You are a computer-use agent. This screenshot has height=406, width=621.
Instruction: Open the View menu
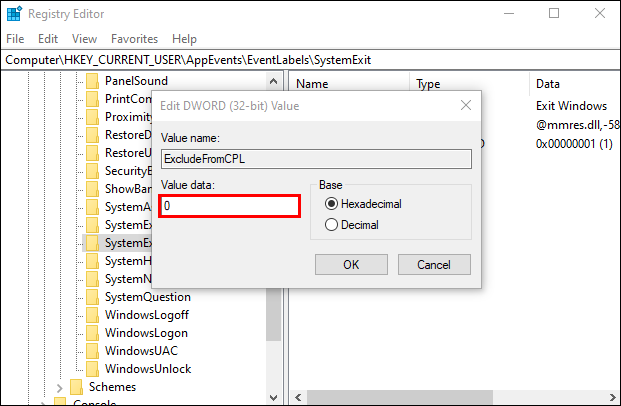[x=84, y=39]
